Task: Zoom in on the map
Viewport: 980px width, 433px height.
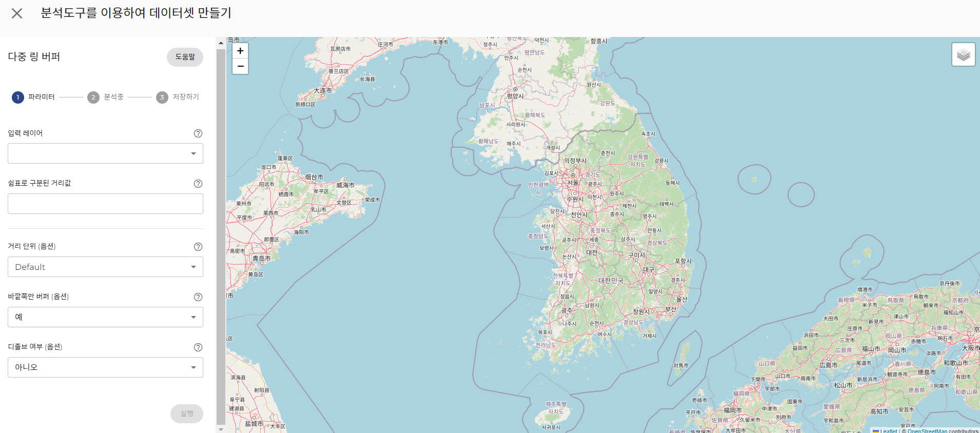Action: (240, 51)
